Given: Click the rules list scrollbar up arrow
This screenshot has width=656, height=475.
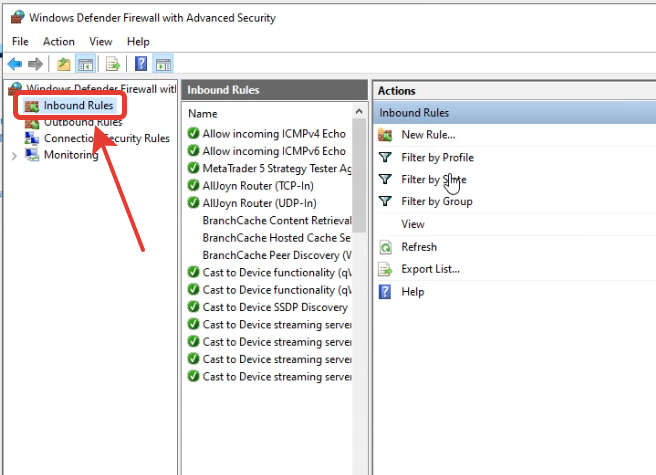Looking at the screenshot, I should click(359, 111).
